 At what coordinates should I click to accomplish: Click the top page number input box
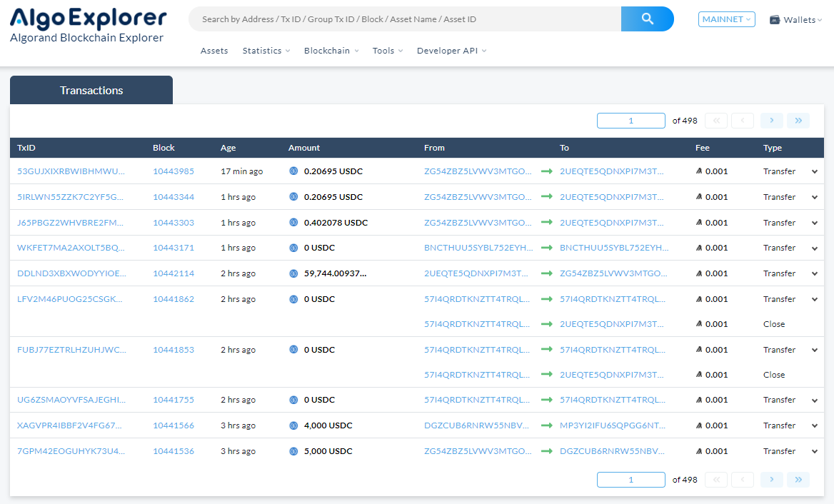[630, 121]
